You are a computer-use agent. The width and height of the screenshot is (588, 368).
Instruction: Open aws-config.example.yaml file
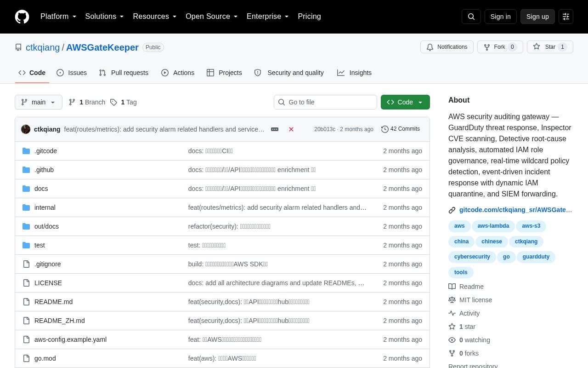[x=70, y=339]
